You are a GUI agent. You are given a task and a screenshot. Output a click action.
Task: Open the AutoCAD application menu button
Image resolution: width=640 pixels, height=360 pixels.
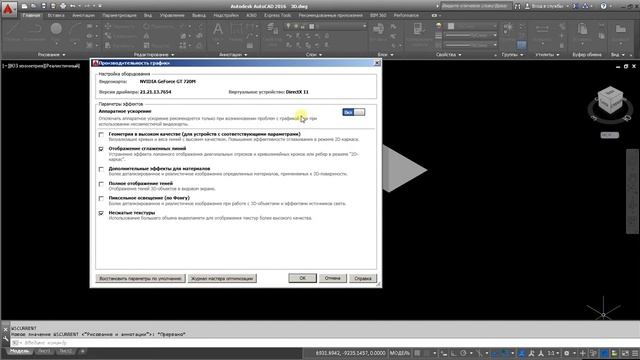click(x=9, y=9)
